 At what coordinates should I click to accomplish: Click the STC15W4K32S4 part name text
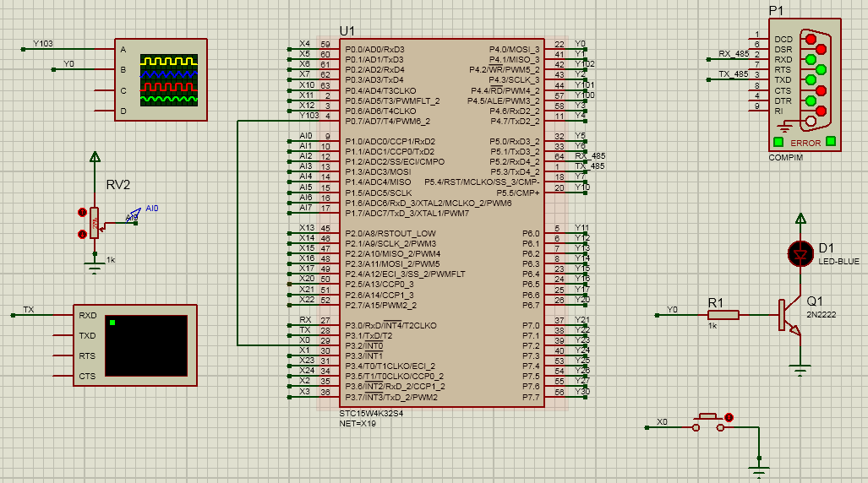click(x=371, y=414)
